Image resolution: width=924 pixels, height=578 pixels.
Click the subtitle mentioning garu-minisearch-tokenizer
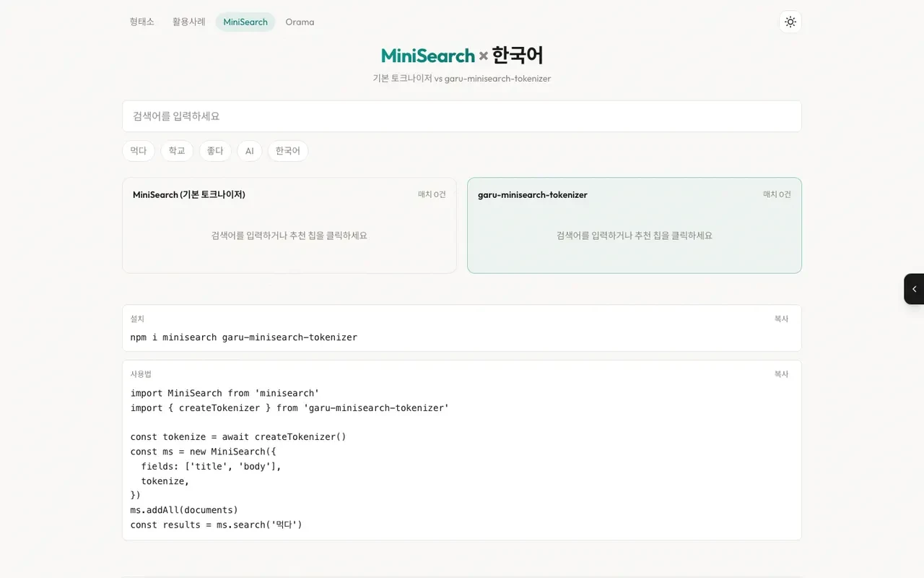(x=462, y=78)
